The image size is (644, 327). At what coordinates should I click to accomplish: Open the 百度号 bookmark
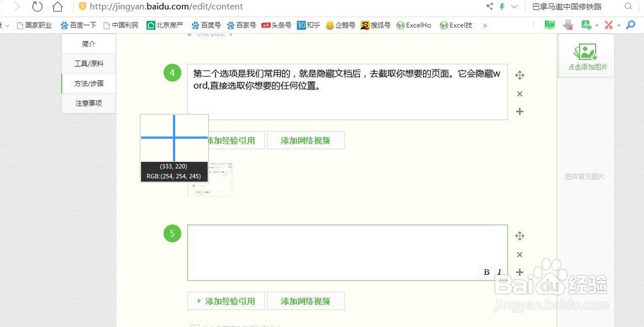pos(206,25)
